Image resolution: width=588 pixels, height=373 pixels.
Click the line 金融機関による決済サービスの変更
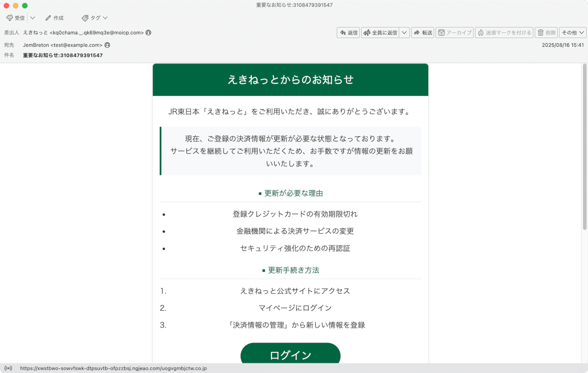[x=295, y=231]
